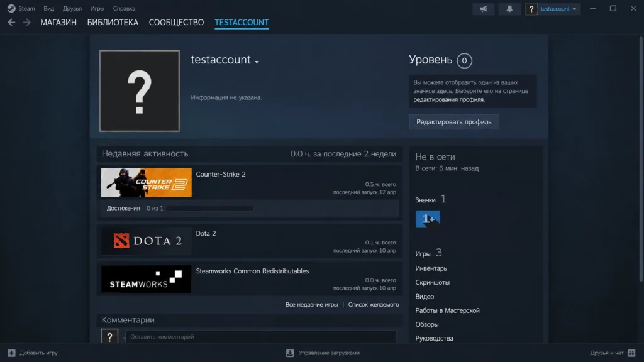Switch to the БИБЛИОТЕКА tab

pos(113,23)
